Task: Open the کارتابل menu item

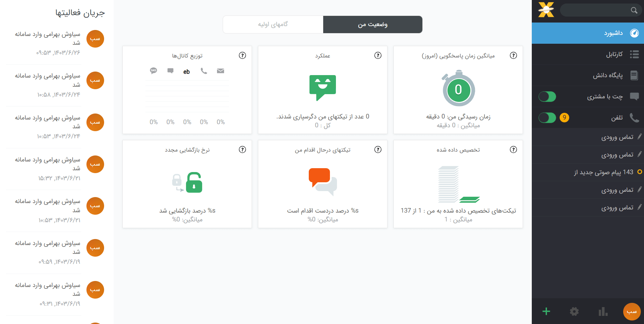Action: pyautogui.click(x=588, y=54)
